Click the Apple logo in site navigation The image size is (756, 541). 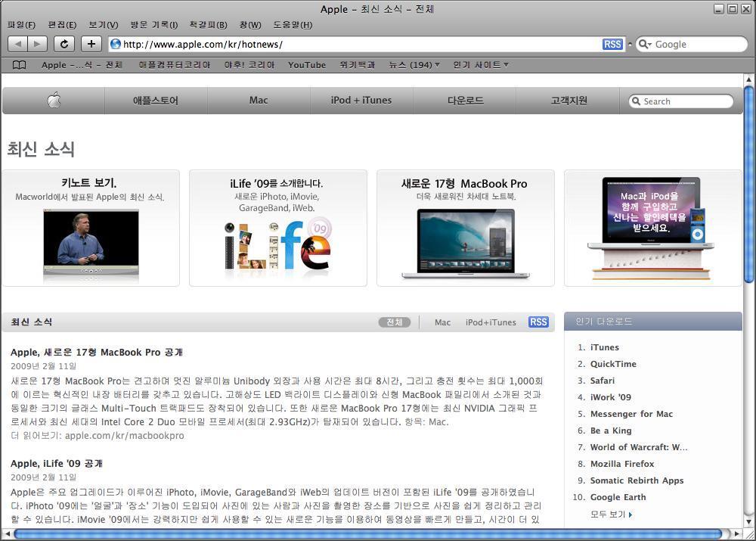pyautogui.click(x=54, y=101)
